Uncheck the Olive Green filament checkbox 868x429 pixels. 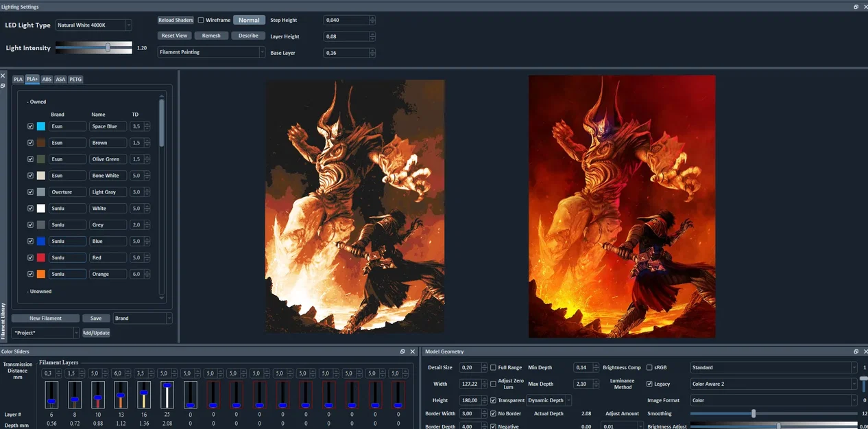[30, 159]
